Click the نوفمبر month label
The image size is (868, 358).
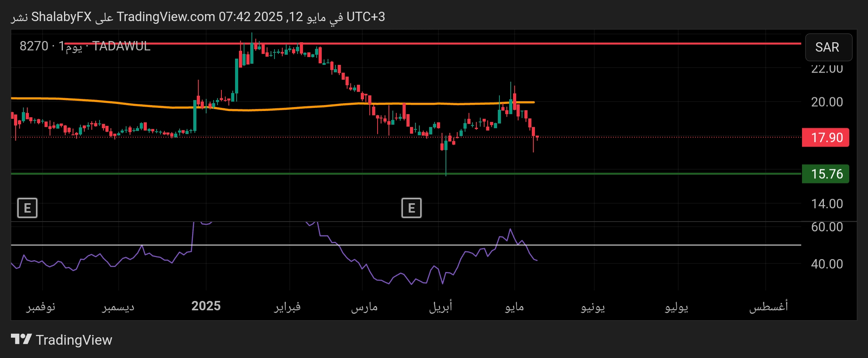pyautogui.click(x=41, y=307)
